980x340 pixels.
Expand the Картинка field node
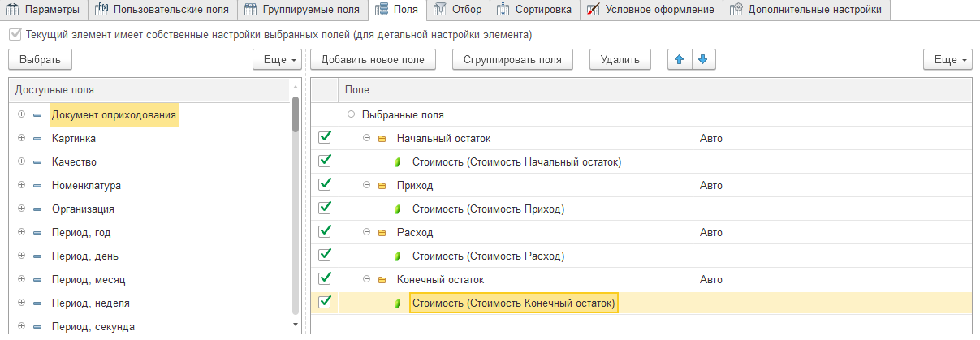tap(21, 139)
